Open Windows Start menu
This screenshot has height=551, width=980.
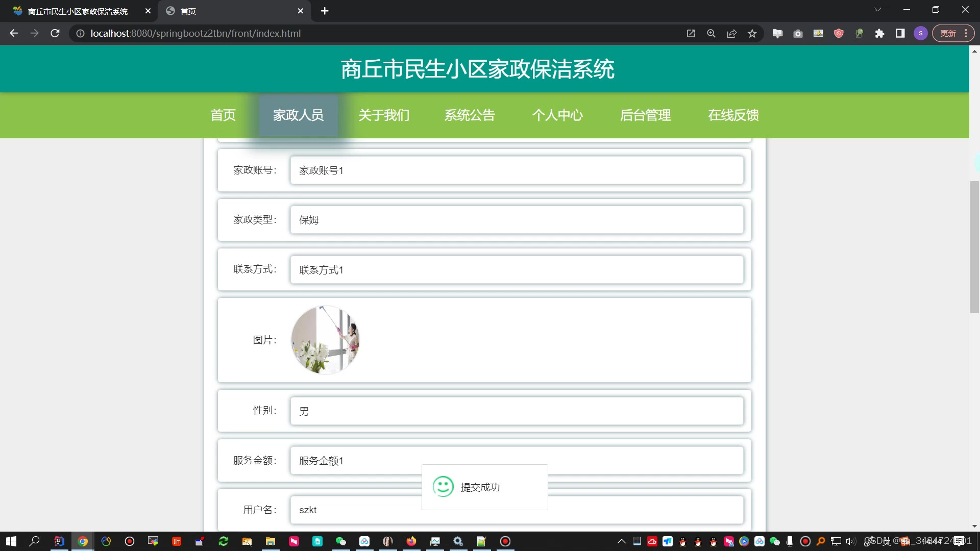click(x=11, y=541)
